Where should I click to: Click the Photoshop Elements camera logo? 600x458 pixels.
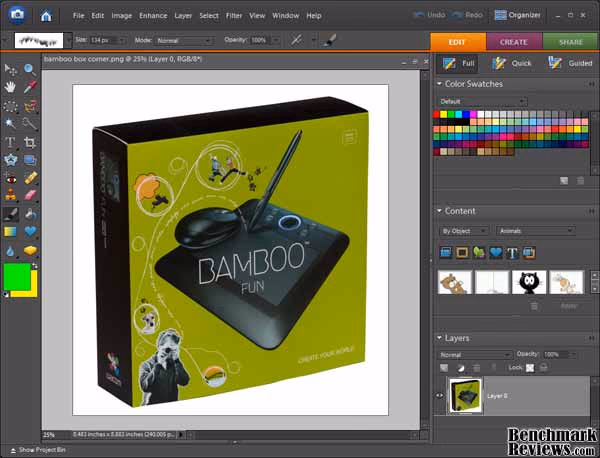coord(17,15)
